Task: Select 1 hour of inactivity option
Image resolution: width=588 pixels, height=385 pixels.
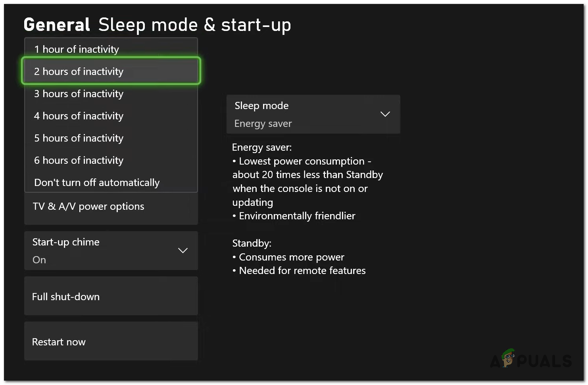Action: [76, 49]
